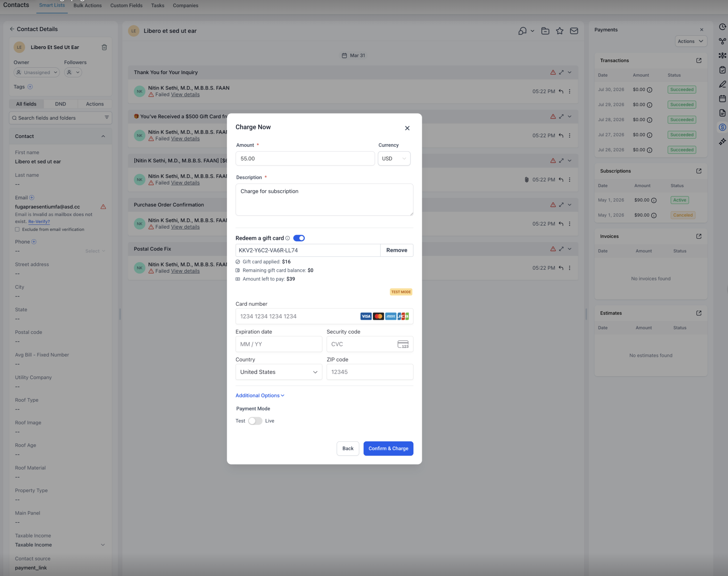The image size is (728, 576).
Task: Open the clipboard tasks icon in right sidebar
Action: 722,70
